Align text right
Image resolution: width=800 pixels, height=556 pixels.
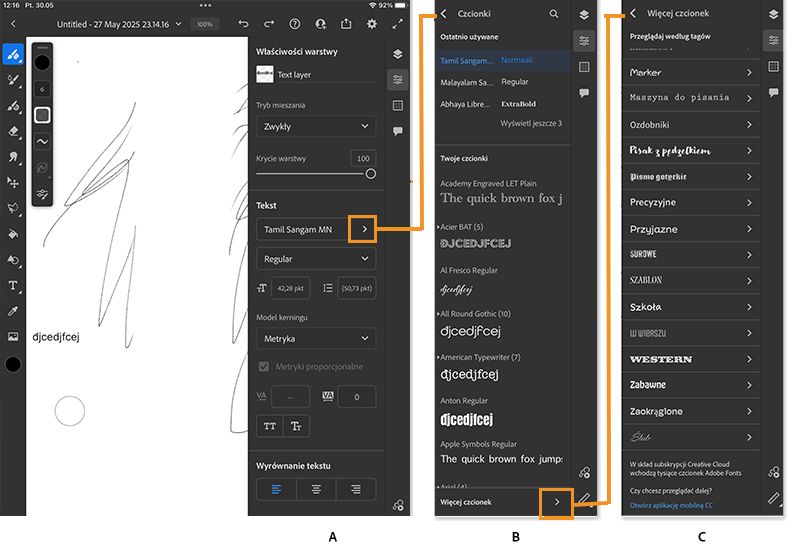[x=356, y=490]
